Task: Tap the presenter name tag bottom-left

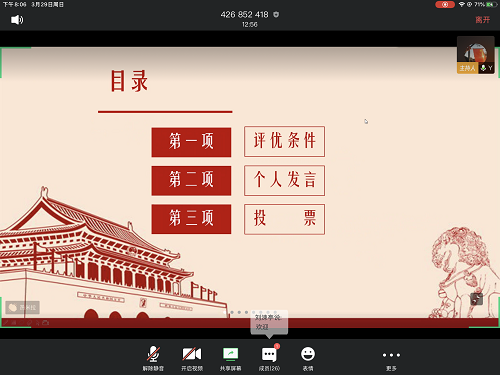Action: pyautogui.click(x=23, y=307)
